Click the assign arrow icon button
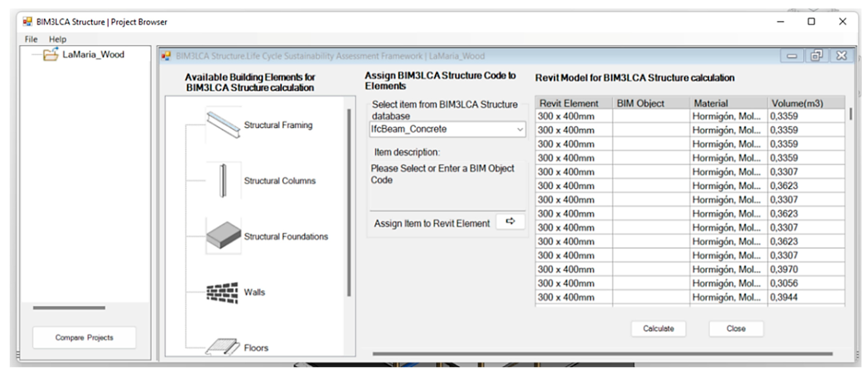Screen dimensions: 868x376 510,221
